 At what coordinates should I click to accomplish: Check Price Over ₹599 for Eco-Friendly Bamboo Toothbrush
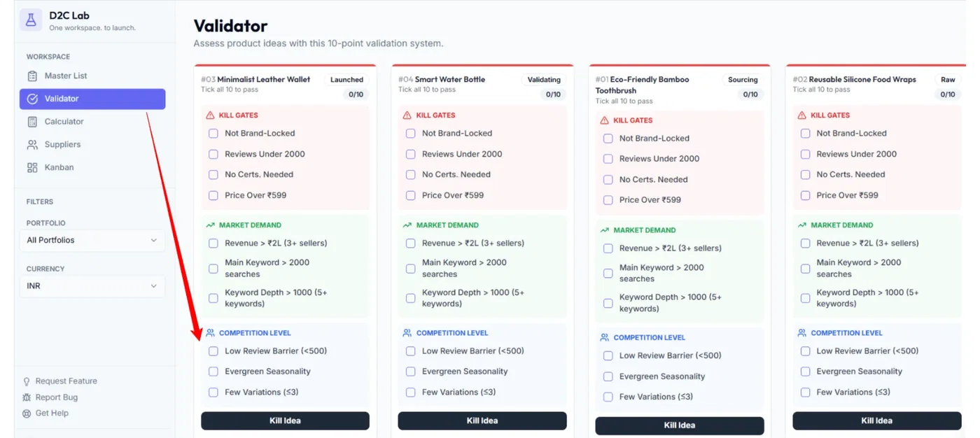[x=608, y=200]
